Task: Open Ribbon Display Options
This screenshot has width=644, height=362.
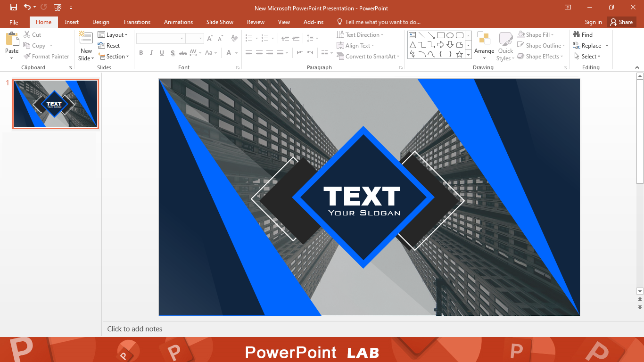Action: pos(568,7)
